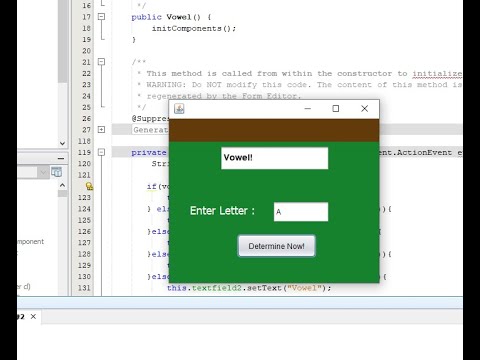Click the 'ent.ActionEvent' text on line 119

(416, 153)
